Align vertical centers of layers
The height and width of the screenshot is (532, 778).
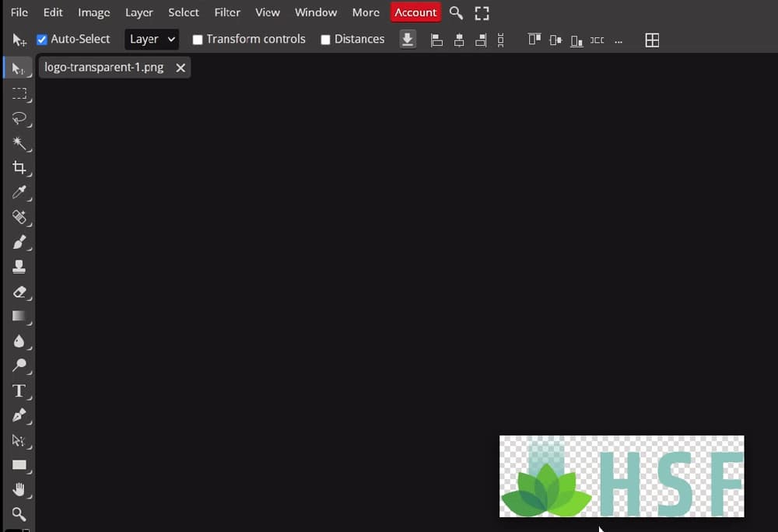click(x=555, y=40)
